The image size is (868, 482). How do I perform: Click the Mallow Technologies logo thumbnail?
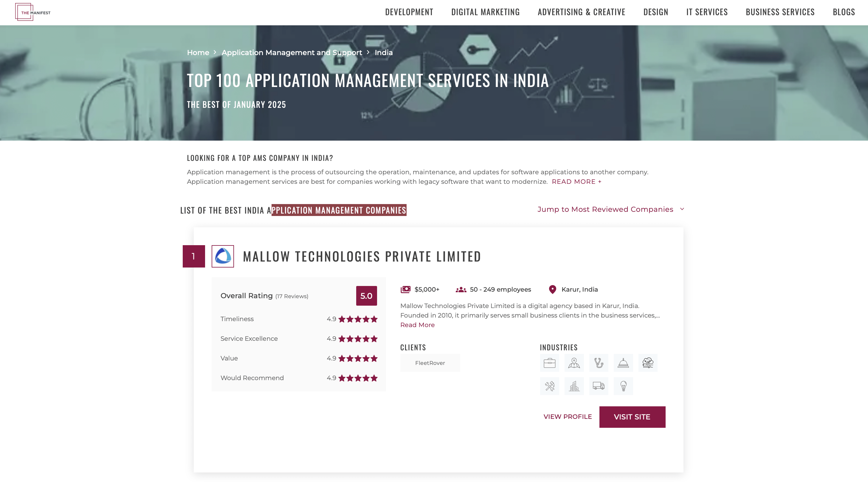coord(223,256)
